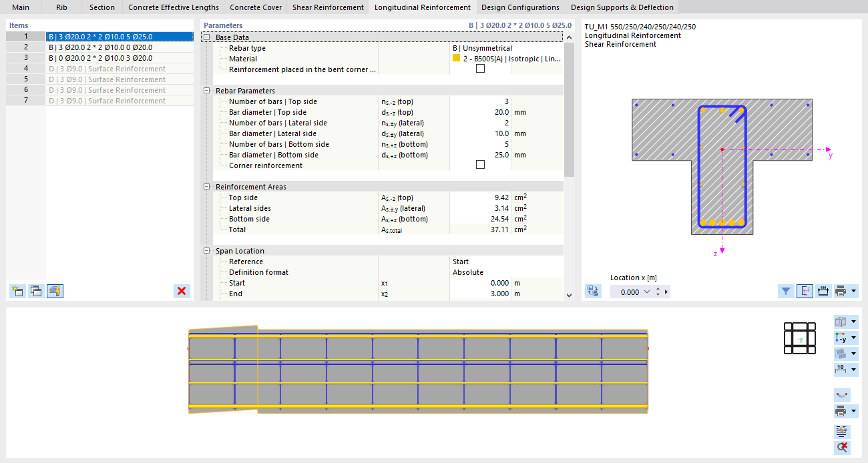Open the Design Configurations tab

(x=520, y=7)
